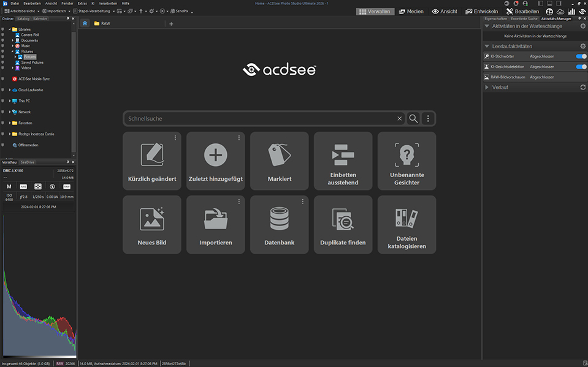Toggle KI-Stichwörter switch off

pyautogui.click(x=581, y=56)
